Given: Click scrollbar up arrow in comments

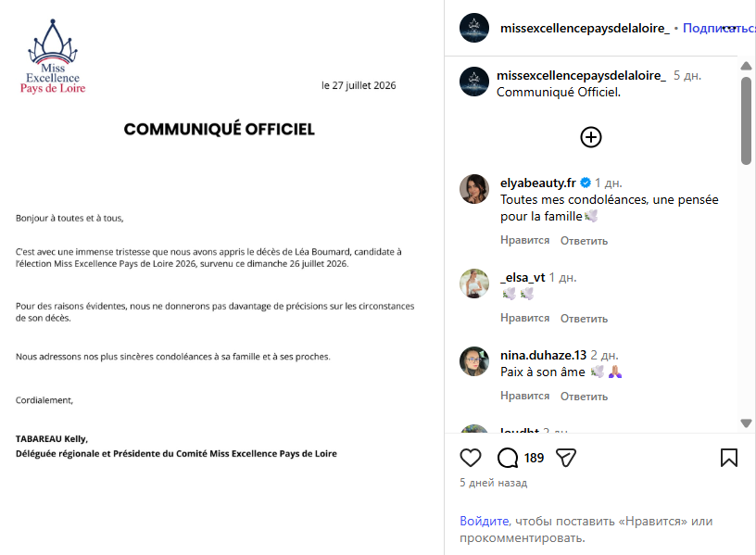Looking at the screenshot, I should pos(746,66).
